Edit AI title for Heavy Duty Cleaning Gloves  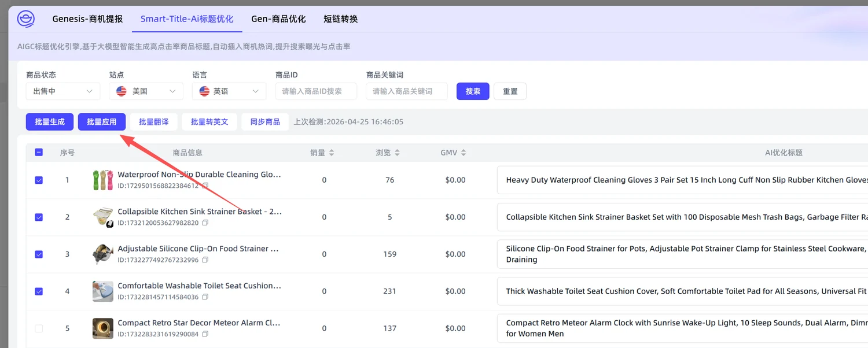coord(682,180)
